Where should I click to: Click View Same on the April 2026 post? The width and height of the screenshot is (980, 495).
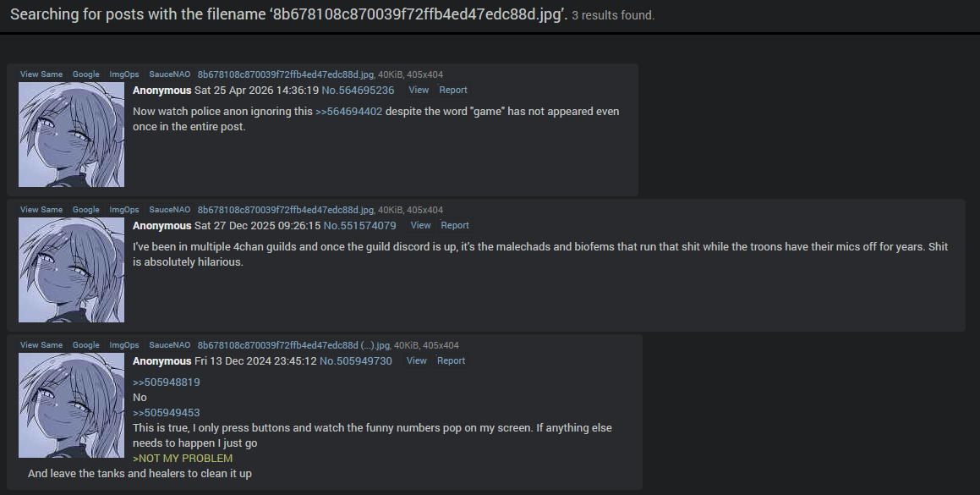click(x=41, y=74)
